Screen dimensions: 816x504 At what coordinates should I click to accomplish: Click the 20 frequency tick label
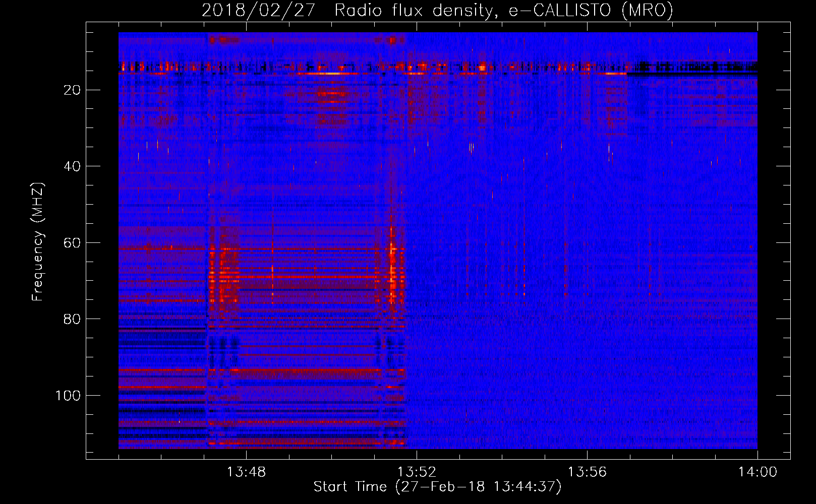pyautogui.click(x=73, y=90)
